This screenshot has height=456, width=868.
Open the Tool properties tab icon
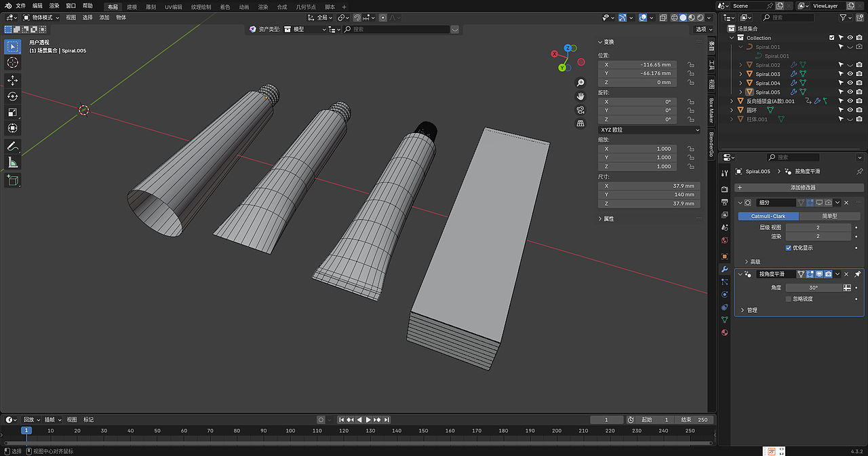(x=724, y=174)
